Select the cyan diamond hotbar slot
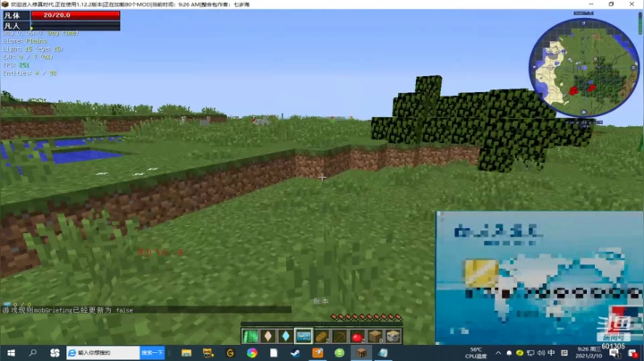 [285, 336]
